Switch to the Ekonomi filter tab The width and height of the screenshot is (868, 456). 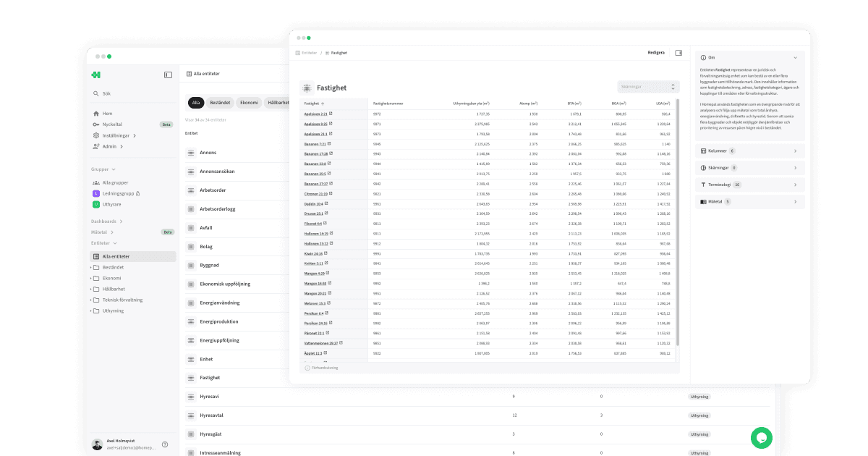pyautogui.click(x=250, y=103)
